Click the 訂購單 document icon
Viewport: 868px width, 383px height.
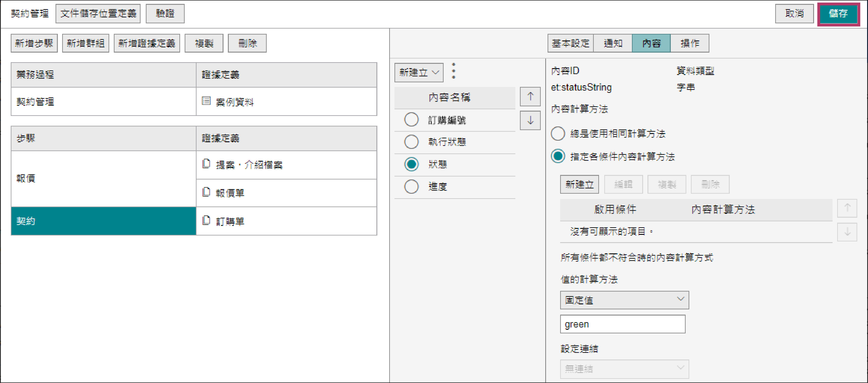point(206,220)
